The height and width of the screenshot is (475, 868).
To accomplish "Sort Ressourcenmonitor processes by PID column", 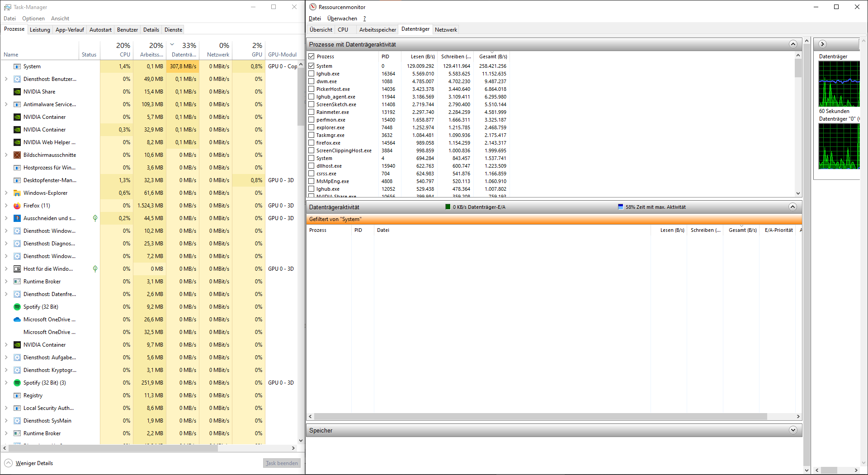I will [x=390, y=56].
